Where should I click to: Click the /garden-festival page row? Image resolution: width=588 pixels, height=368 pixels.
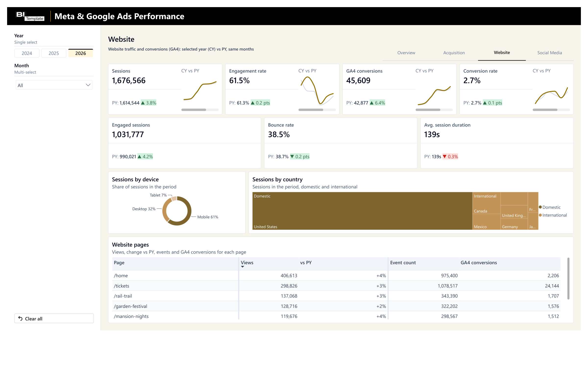(336, 306)
